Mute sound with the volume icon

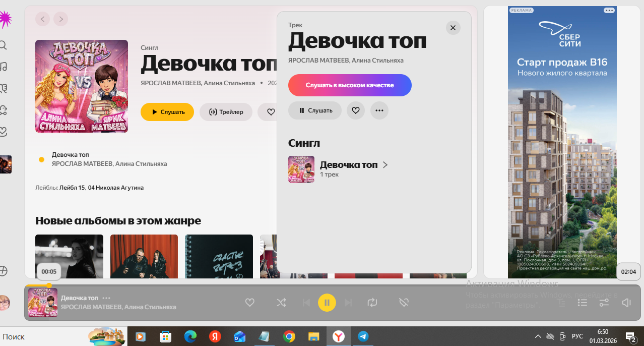coord(626,303)
